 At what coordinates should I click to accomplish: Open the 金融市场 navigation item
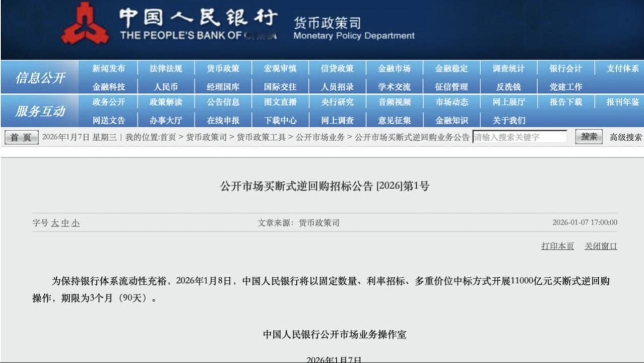coord(395,68)
